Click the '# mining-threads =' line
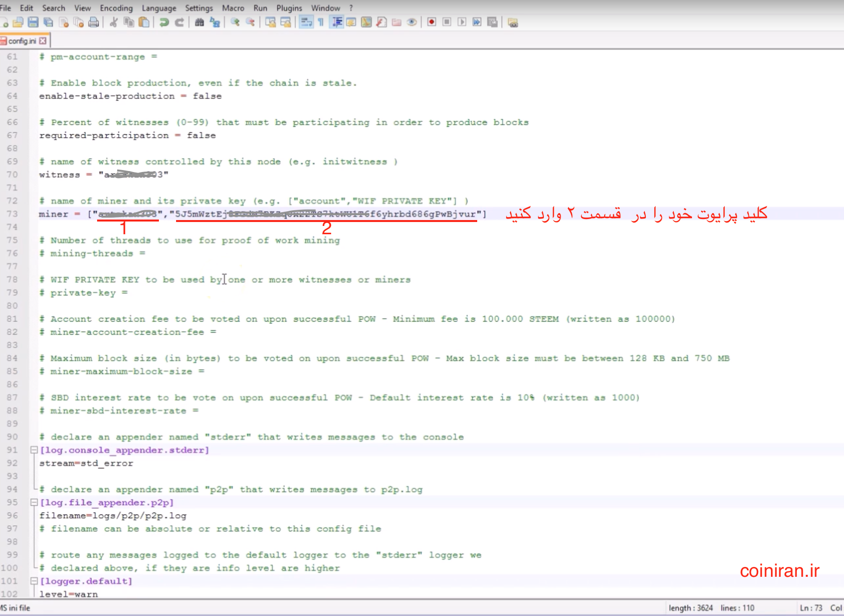 click(x=92, y=253)
